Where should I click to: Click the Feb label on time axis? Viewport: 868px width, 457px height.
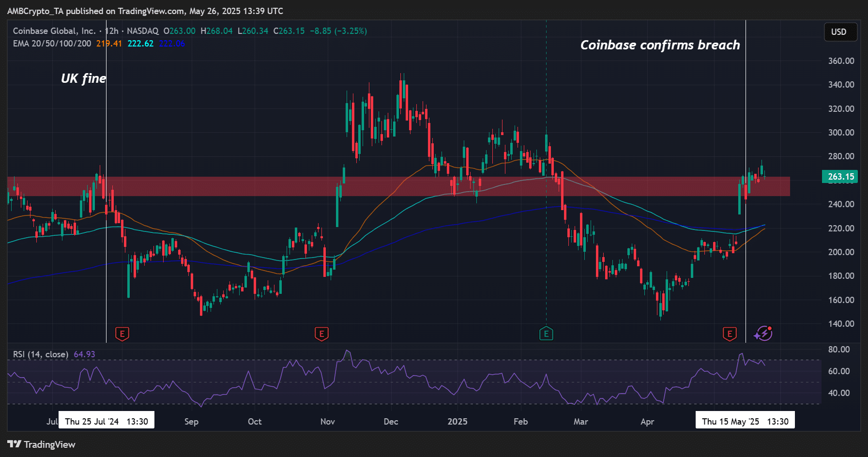[521, 422]
